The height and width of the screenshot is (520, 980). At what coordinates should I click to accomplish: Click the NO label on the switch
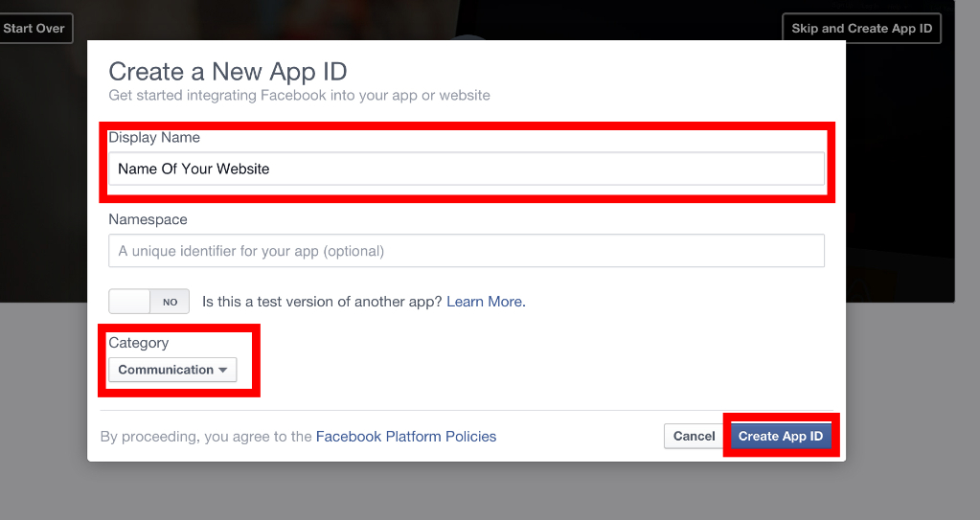click(170, 302)
